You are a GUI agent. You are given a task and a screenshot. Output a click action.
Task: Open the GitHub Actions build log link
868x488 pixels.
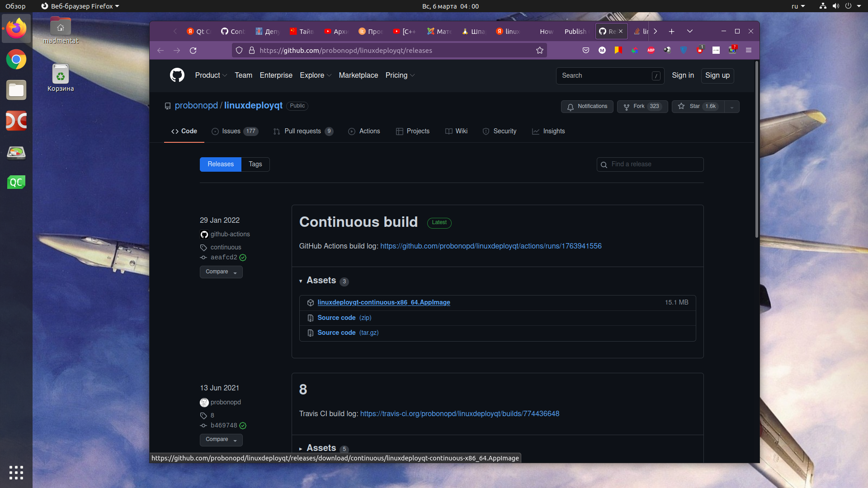click(491, 246)
